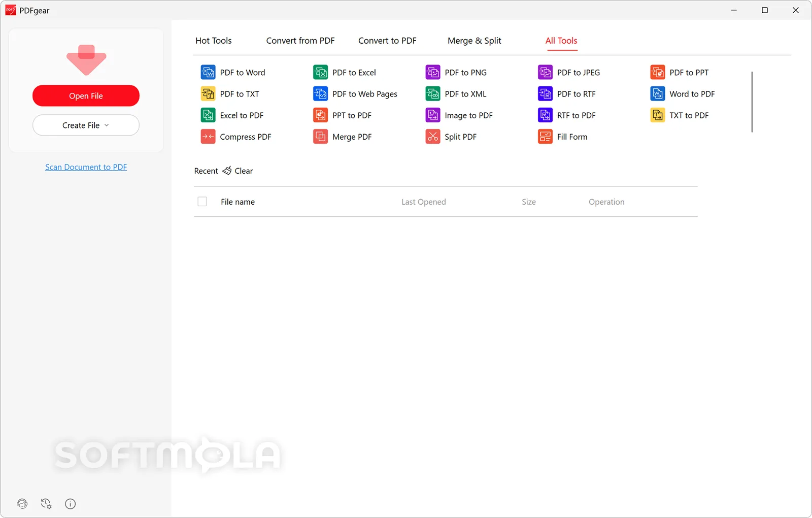Viewport: 812px width, 518px height.
Task: Click the broom Clear icon beside Recent
Action: (227, 171)
